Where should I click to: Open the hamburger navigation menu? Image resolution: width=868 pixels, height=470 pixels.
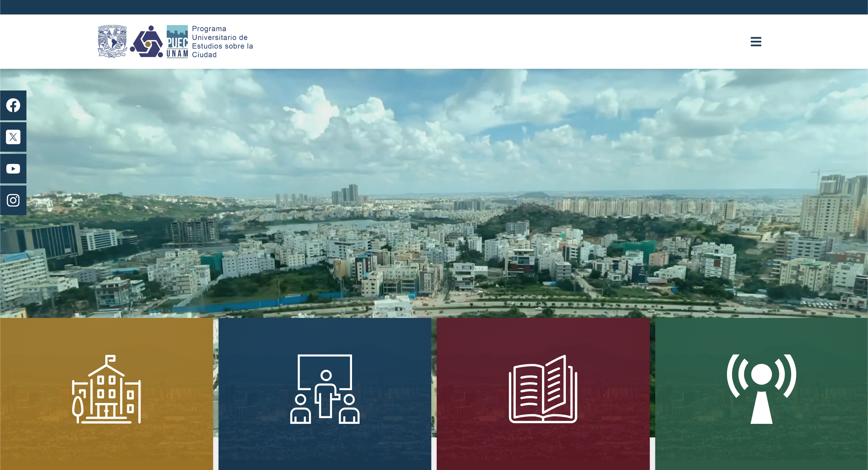coord(756,41)
